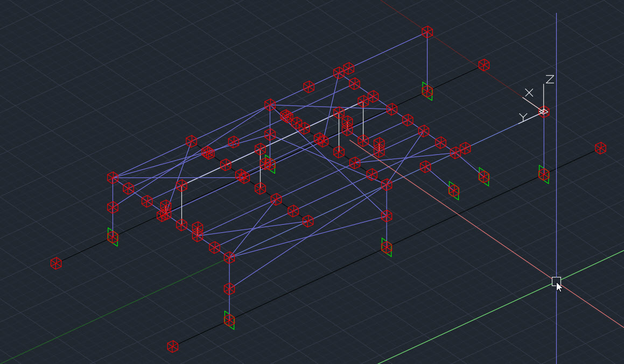Select the vertical blue crosshair line above the pickbox
Image resolution: width=624 pixels, height=364 pixels.
click(x=556, y=215)
